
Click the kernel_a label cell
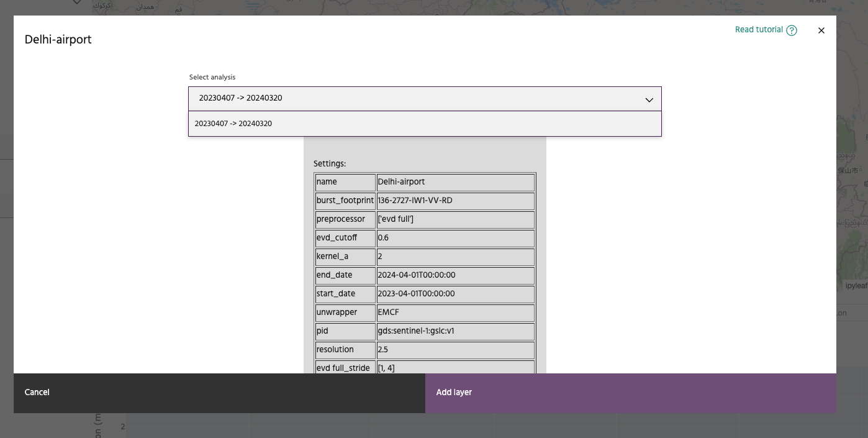[345, 257]
